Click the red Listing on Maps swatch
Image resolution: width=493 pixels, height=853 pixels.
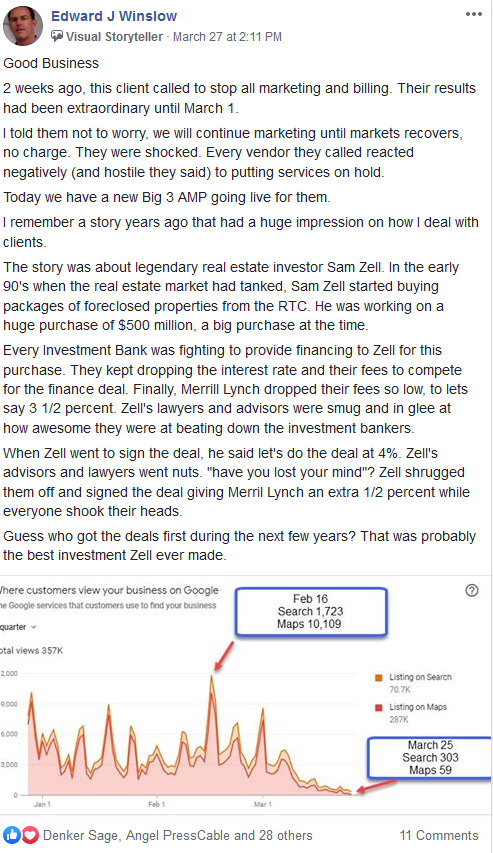coord(379,707)
